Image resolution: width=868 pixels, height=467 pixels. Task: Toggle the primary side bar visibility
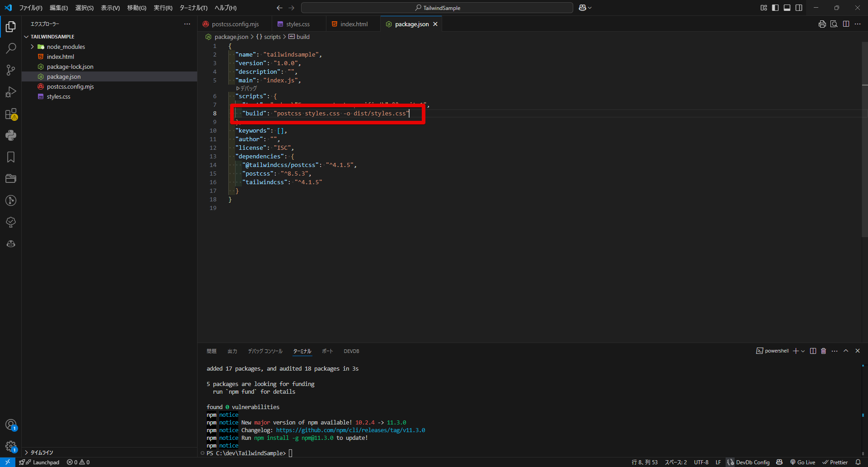click(775, 8)
